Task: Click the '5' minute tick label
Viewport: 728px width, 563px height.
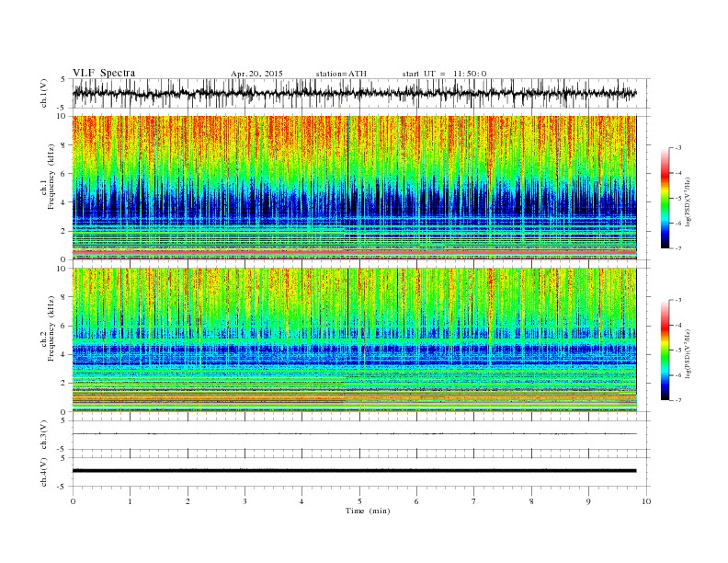Action: pos(359,501)
